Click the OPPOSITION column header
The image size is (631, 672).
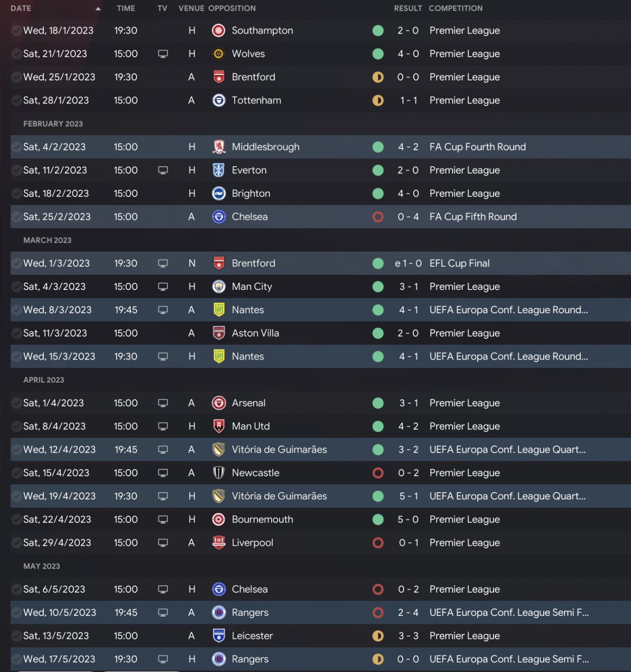tap(232, 8)
